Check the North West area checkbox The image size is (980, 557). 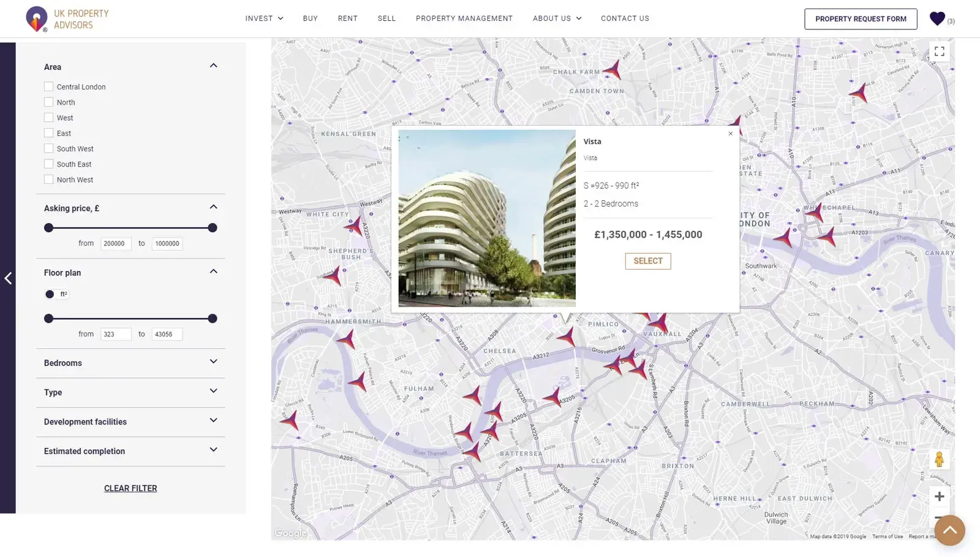pos(48,179)
